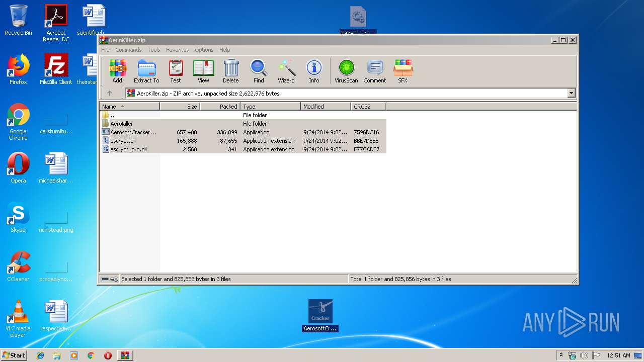This screenshot has height=362, width=644.
Task: Open the Comment tool
Action: (375, 71)
